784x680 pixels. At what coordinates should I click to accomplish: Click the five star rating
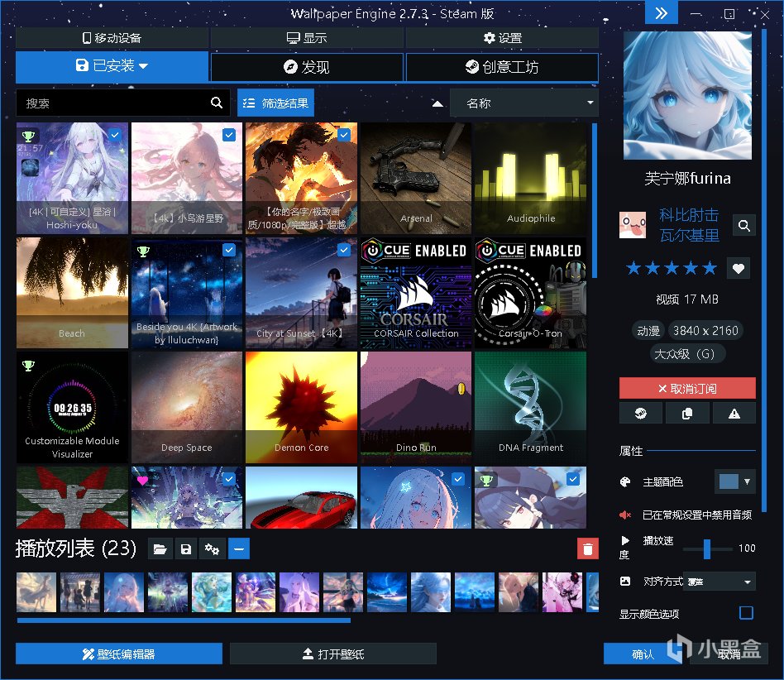[x=672, y=269]
